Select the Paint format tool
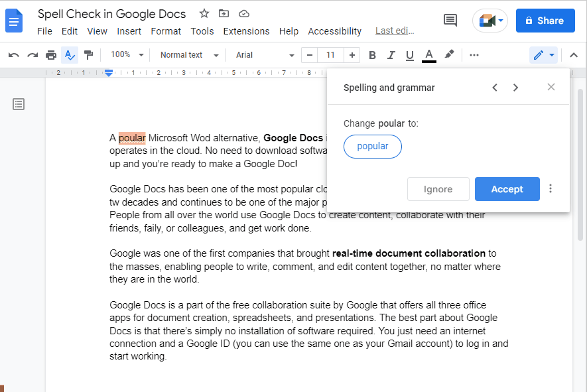This screenshot has height=392, width=587. pos(88,56)
